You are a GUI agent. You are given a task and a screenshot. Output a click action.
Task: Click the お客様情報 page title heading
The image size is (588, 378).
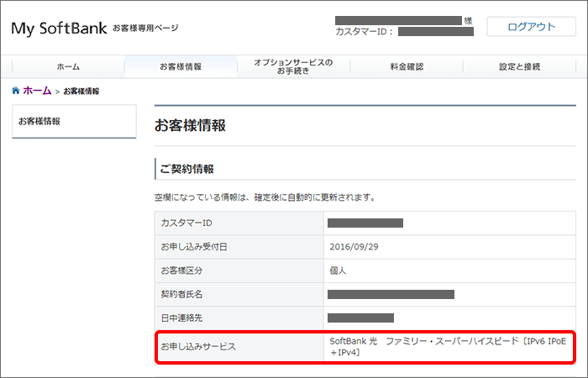(190, 126)
